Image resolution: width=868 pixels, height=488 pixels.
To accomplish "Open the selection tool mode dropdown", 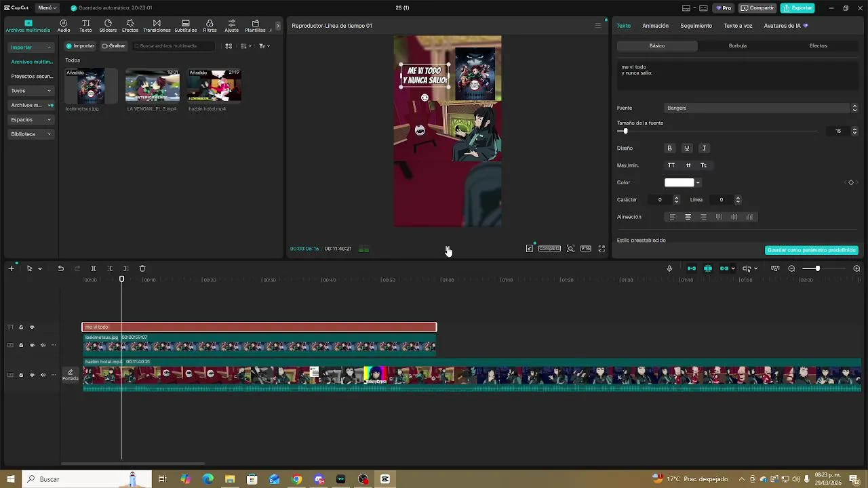I will pyautogui.click(x=40, y=268).
